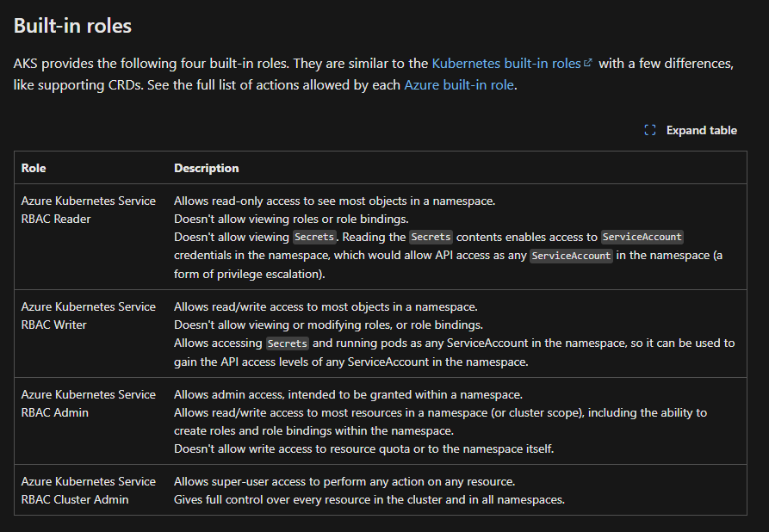Click the Azure Kubernetes Service RBAC Reader cell
Viewport: 769px width, 532px height.
[88, 209]
